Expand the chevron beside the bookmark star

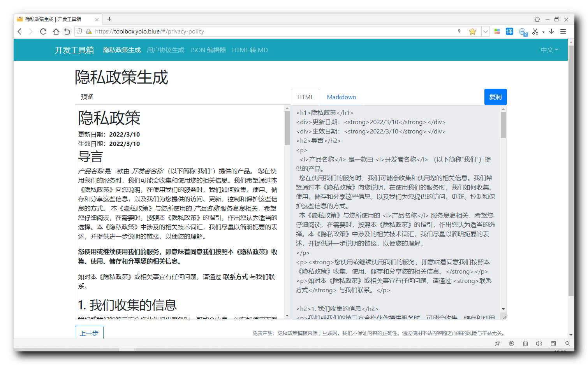pyautogui.click(x=485, y=32)
